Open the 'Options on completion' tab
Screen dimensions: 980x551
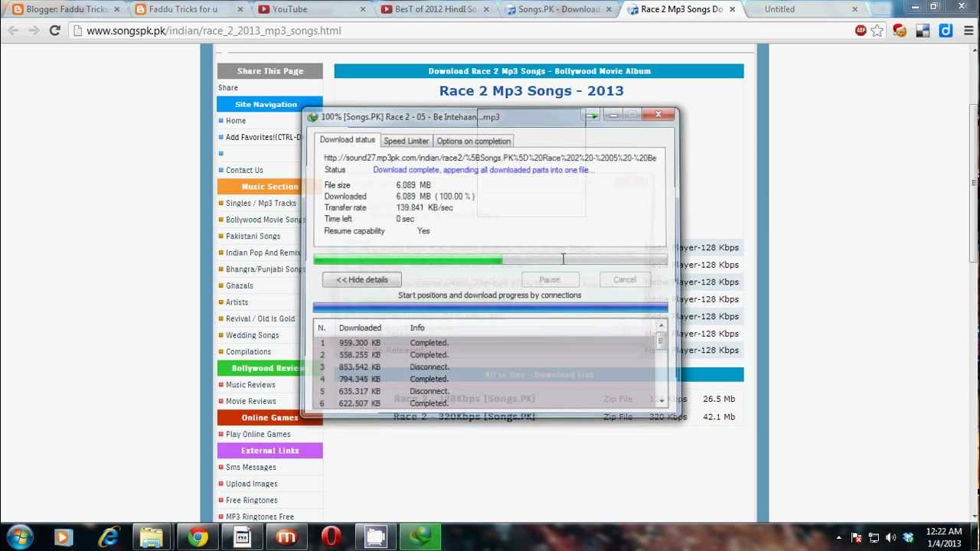click(473, 141)
